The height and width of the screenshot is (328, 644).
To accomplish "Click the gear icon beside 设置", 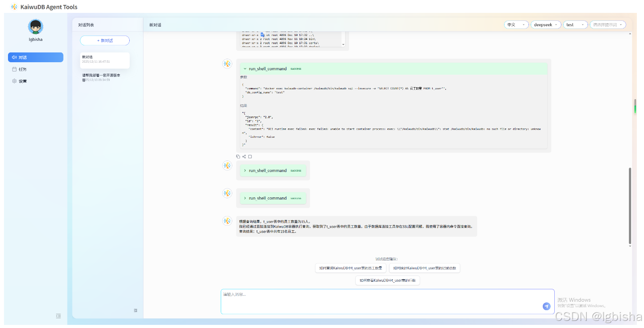I will (14, 81).
